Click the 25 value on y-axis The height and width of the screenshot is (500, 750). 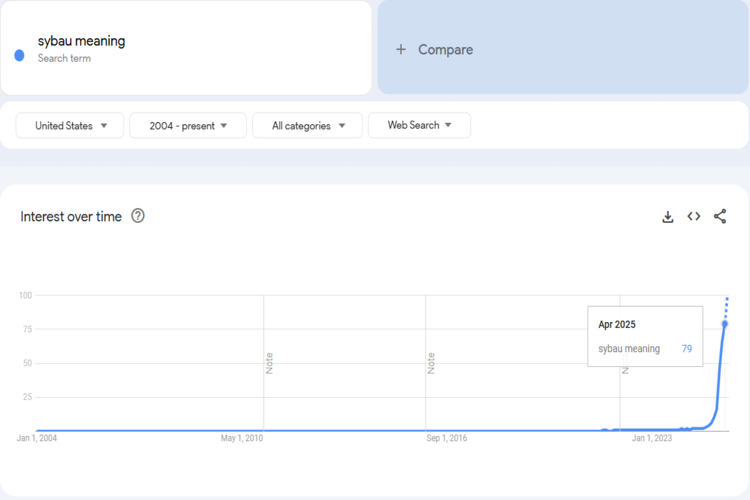tap(27, 397)
